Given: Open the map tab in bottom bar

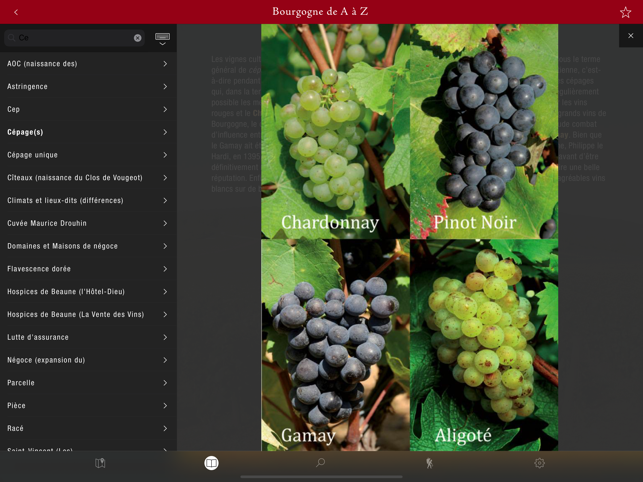Looking at the screenshot, I should (100, 463).
